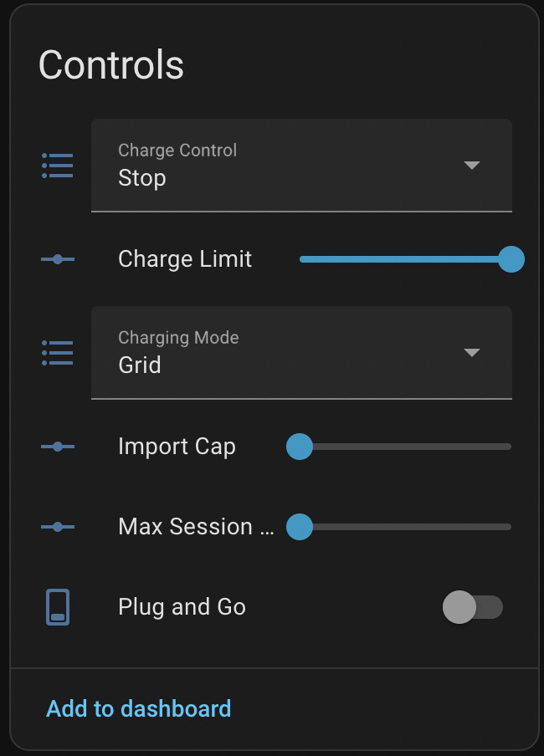The image size is (544, 756).
Task: Toggle the Plug and Go switch
Action: (x=473, y=607)
